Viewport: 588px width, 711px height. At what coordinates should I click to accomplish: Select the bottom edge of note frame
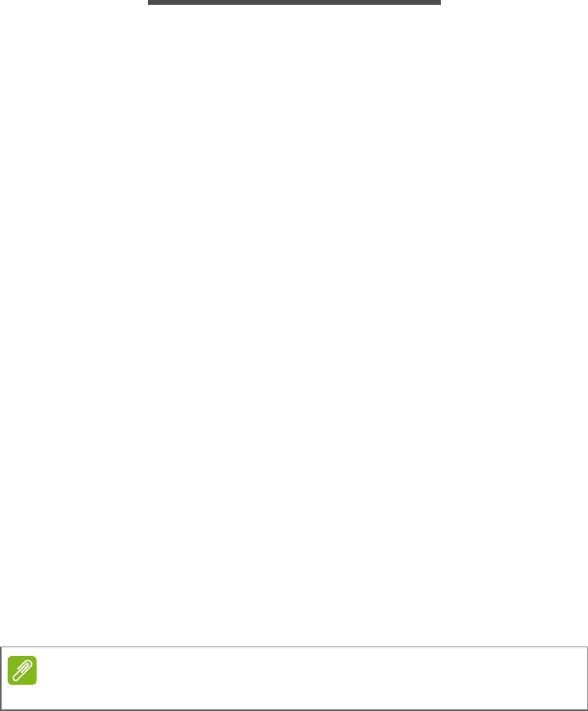click(x=294, y=709)
